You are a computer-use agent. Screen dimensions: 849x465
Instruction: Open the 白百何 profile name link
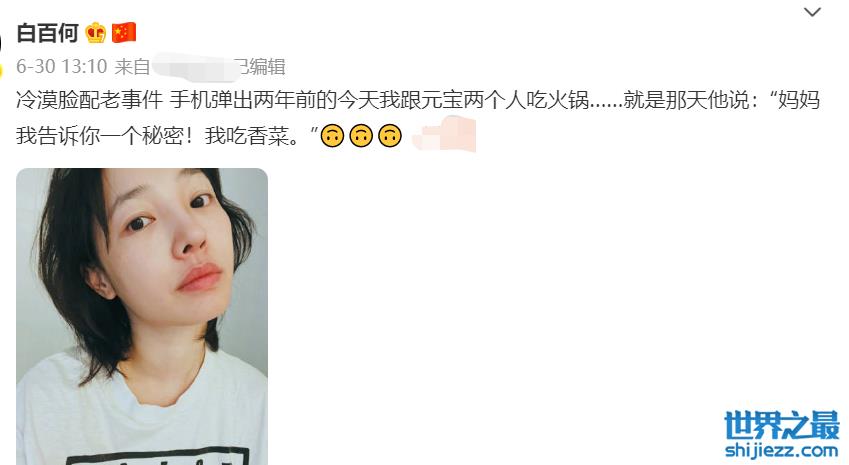tap(48, 33)
